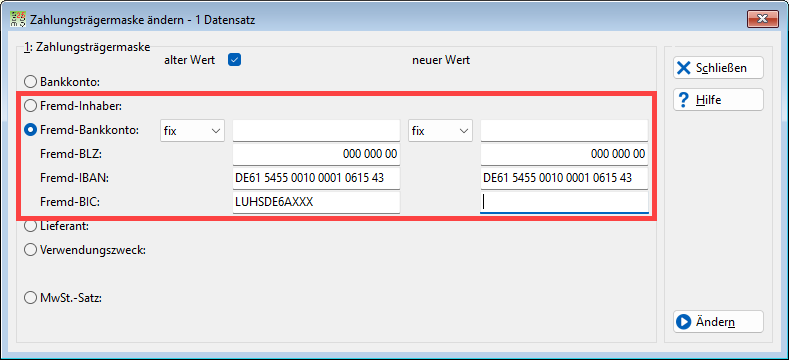Choose the Lieferant radio button
Image resolution: width=789 pixels, height=360 pixels.
(31, 226)
